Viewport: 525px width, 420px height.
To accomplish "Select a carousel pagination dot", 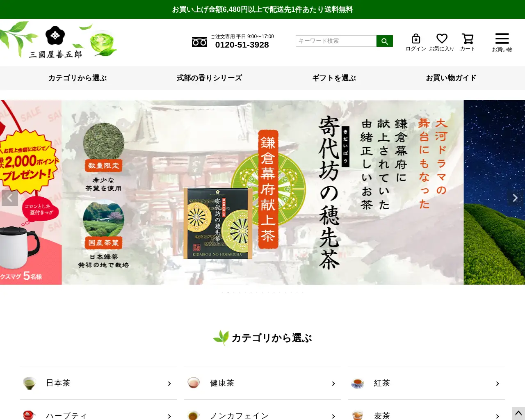I will tap(228, 292).
